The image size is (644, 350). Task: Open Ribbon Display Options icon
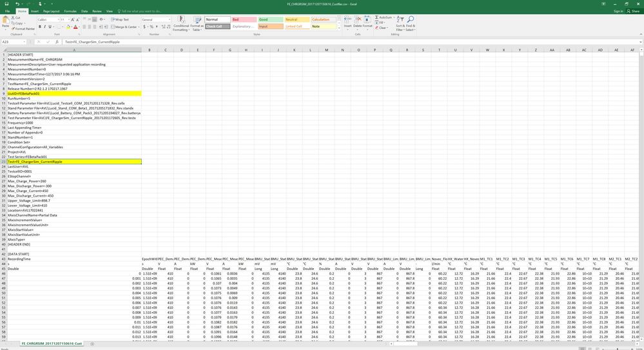tap(603, 4)
